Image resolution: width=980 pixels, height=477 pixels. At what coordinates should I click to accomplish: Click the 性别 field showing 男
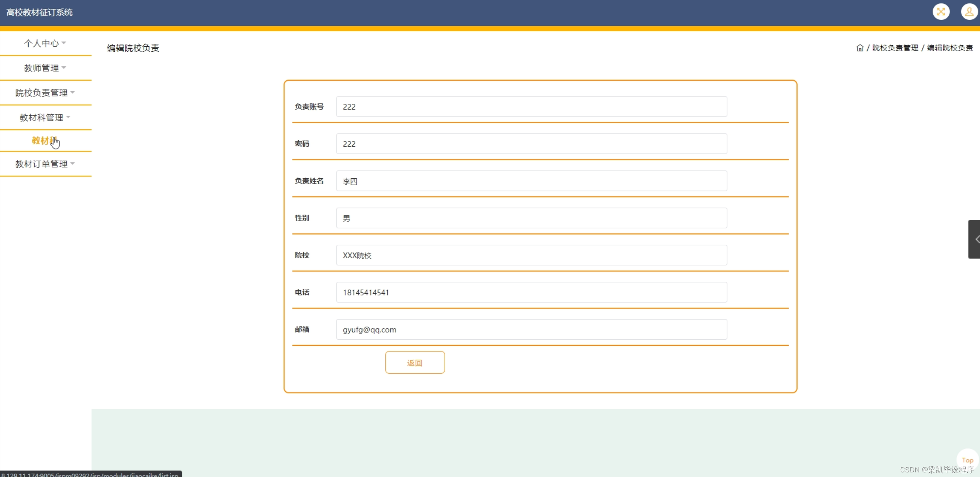(x=531, y=218)
